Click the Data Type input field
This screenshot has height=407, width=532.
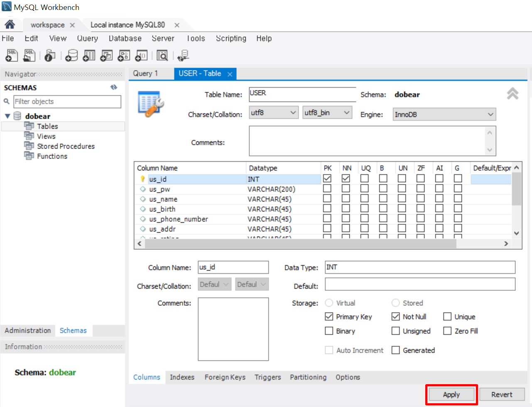[420, 267]
